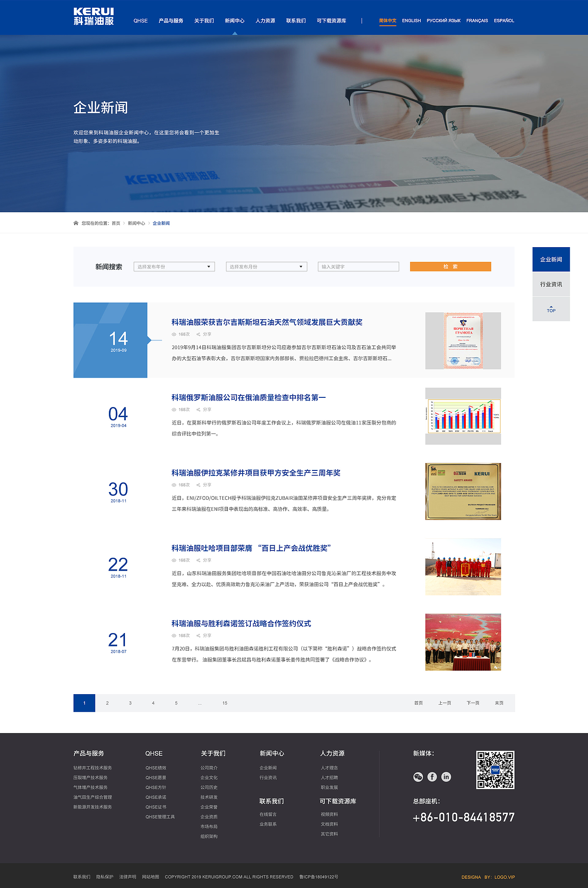Open the 关于我们 top menu
588x888 pixels.
tap(204, 21)
